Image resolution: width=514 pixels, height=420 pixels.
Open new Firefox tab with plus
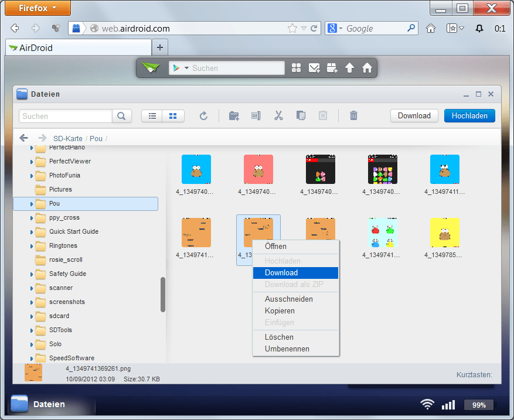[160, 48]
